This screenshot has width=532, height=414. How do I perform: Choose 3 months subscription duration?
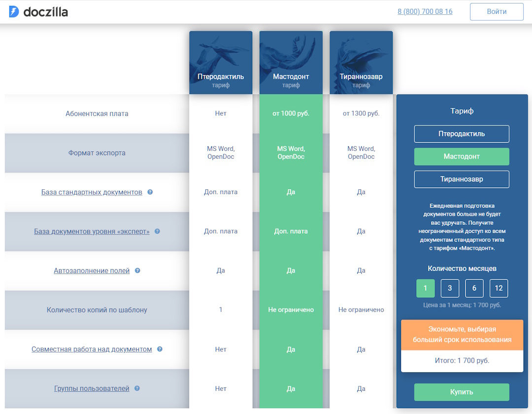(450, 288)
